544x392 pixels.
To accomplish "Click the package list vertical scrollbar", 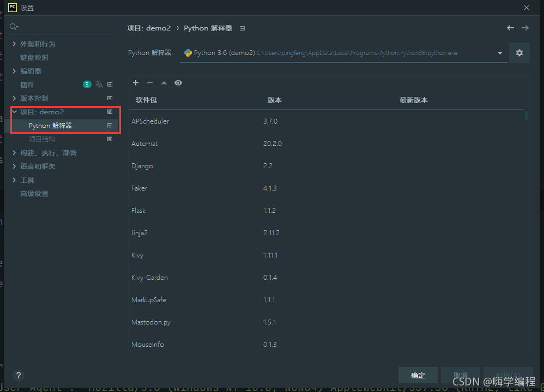I will tap(527, 116).
